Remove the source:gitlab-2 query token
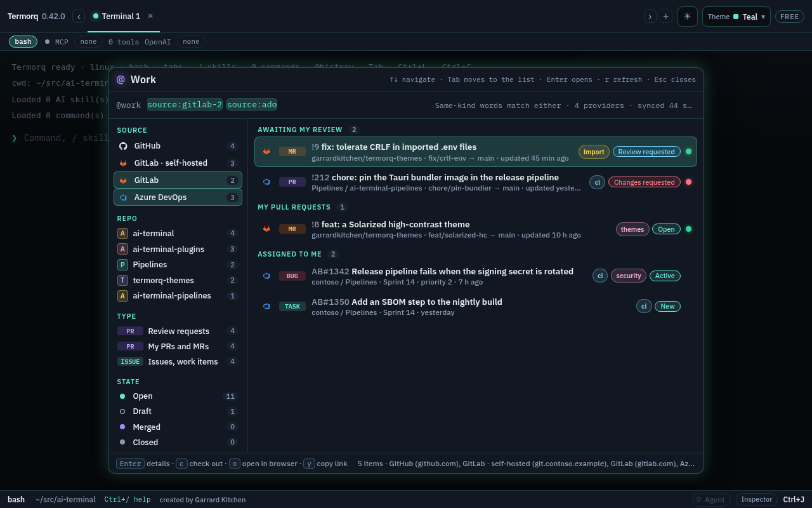Screen dimensions: 812x508 pyautogui.click(x=185, y=105)
